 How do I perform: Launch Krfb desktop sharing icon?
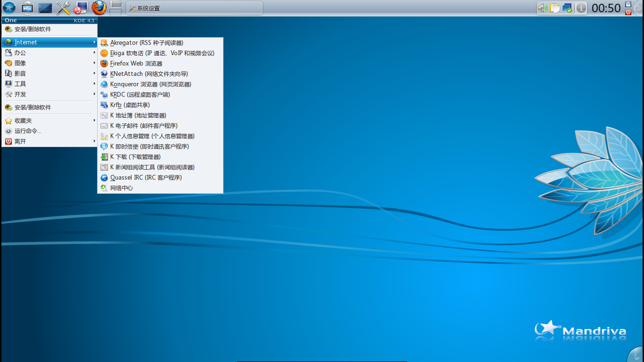[104, 105]
